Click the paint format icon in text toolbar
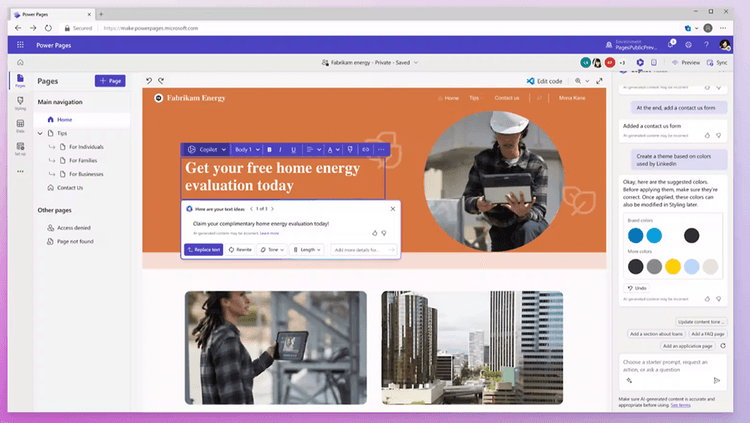 tap(350, 150)
